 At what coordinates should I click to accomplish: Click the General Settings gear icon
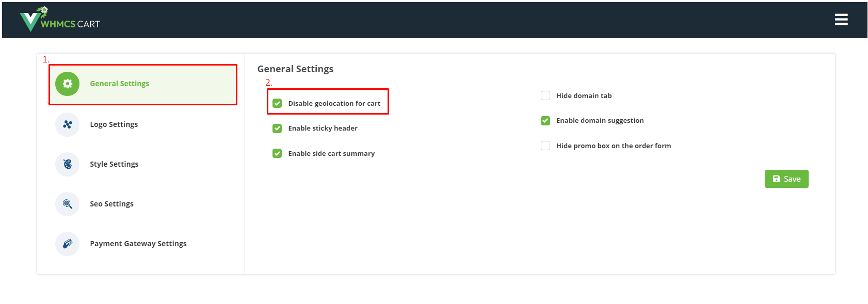68,84
